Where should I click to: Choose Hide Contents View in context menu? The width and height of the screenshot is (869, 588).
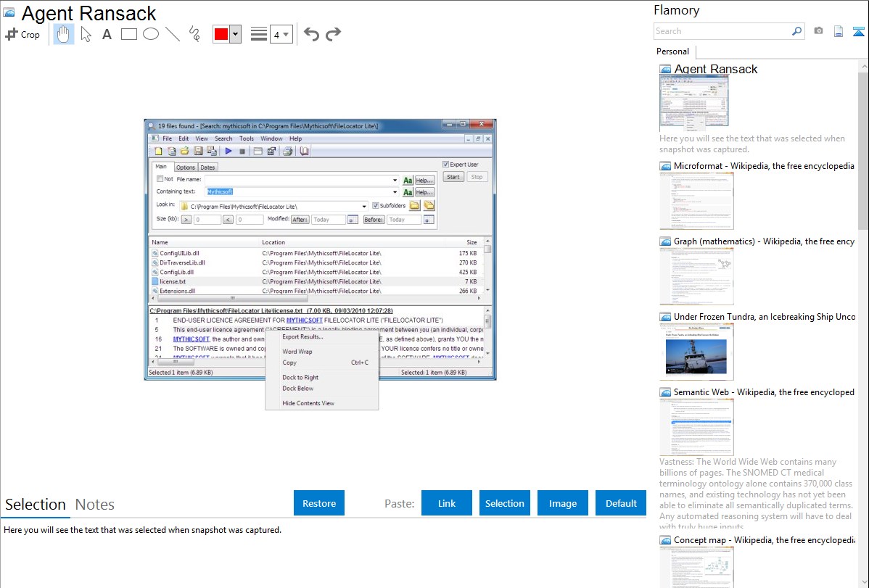(x=308, y=403)
